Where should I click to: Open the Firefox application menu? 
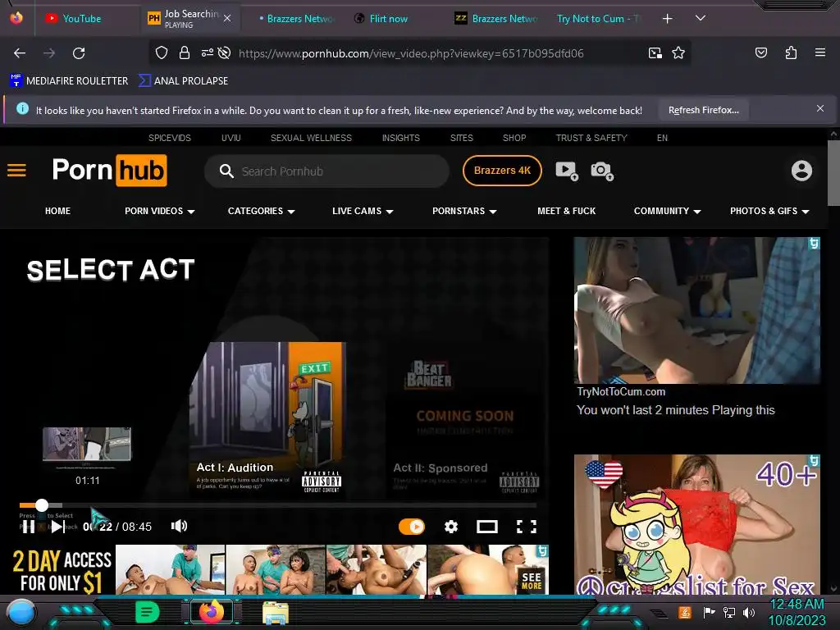pyautogui.click(x=819, y=52)
